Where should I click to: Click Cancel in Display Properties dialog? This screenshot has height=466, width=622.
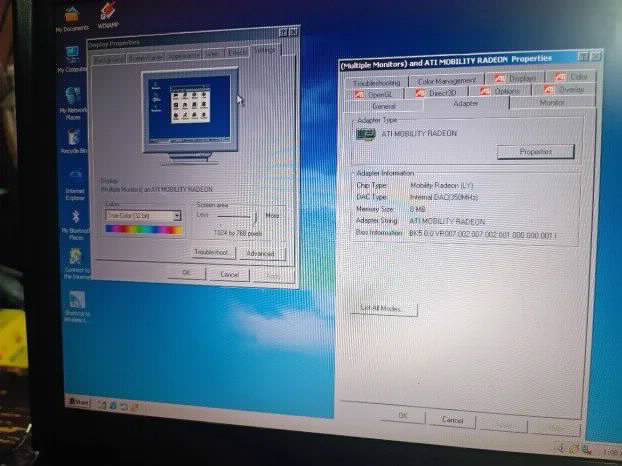pyautogui.click(x=229, y=274)
